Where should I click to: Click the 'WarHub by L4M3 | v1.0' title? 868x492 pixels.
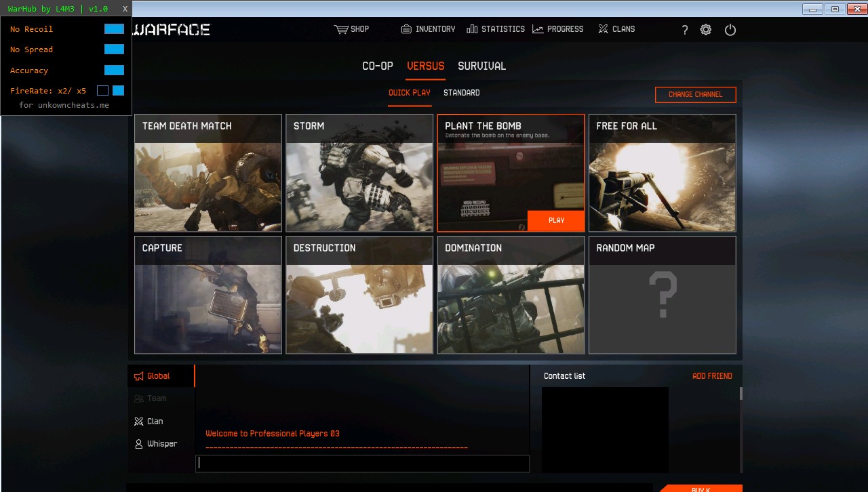58,9
